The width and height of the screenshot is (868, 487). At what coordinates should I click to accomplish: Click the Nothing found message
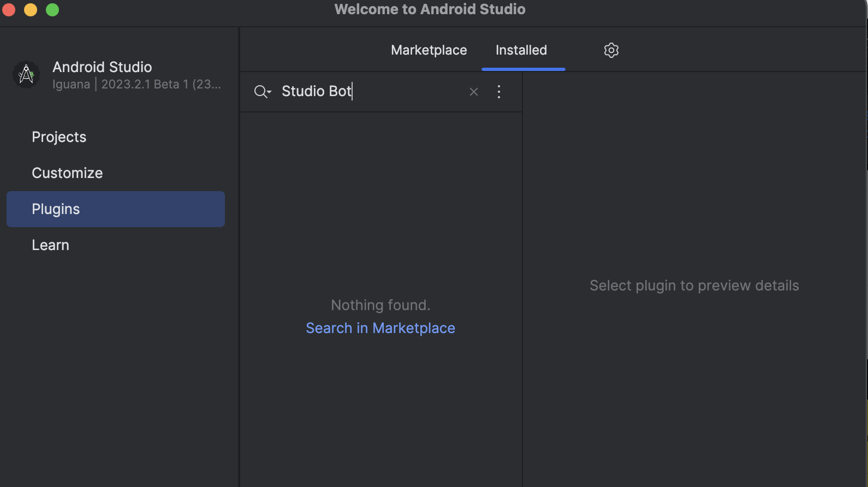click(x=381, y=305)
